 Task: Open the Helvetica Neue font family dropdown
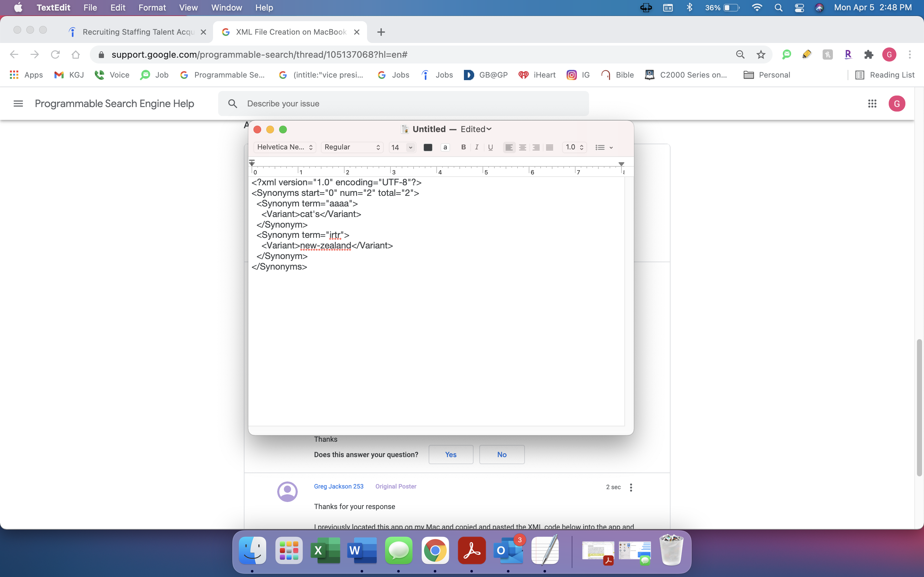coord(285,147)
